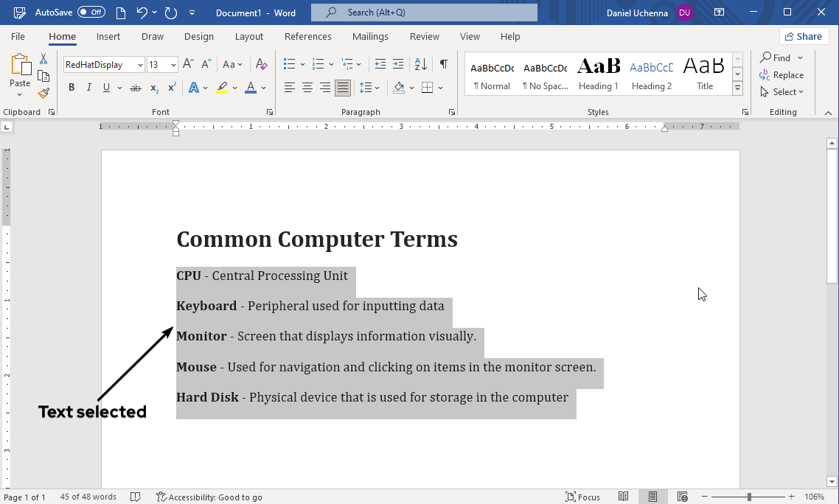839x504 pixels.
Task: Apply strikethrough to selected text
Action: click(135, 88)
